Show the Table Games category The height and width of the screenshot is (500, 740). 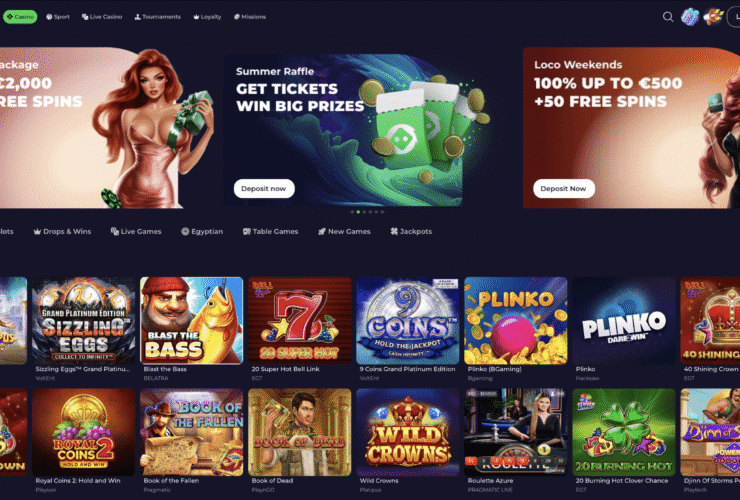pos(270,231)
